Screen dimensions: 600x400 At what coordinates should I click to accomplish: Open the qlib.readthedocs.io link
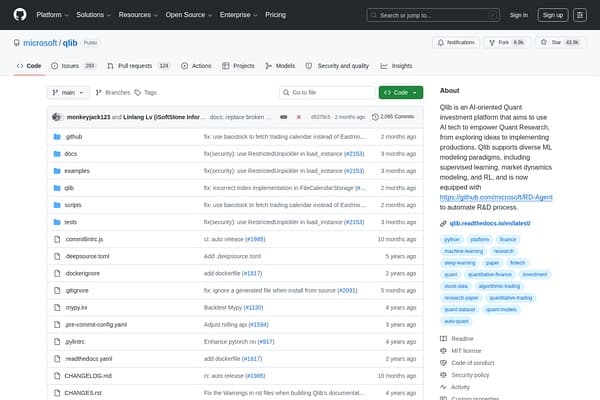490,224
